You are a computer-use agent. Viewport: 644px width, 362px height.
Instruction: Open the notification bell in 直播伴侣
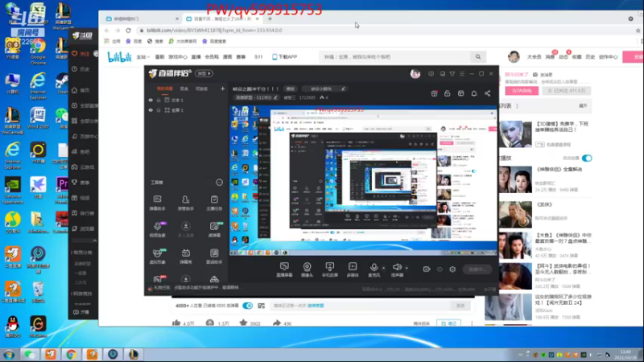pyautogui.click(x=474, y=93)
